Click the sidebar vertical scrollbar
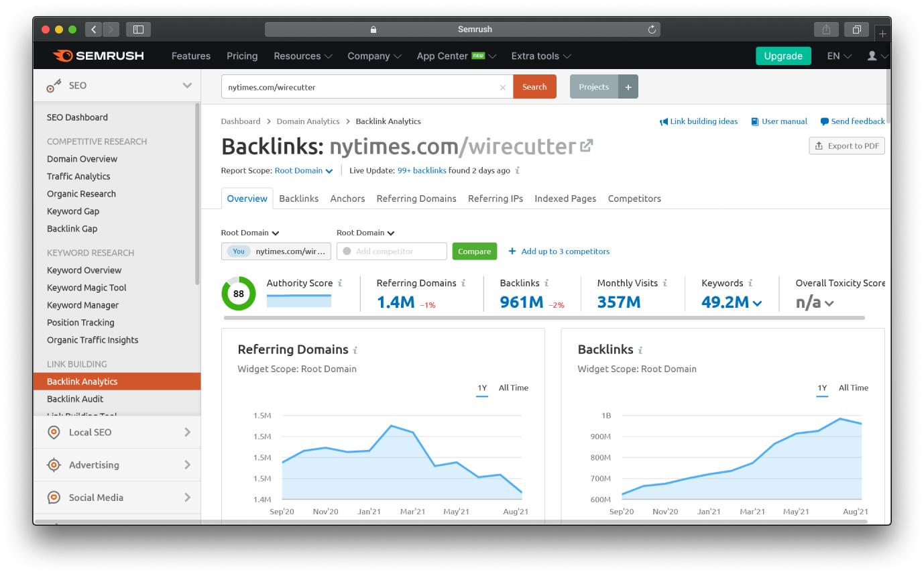Screen dimensions: 924x574 point(197,194)
